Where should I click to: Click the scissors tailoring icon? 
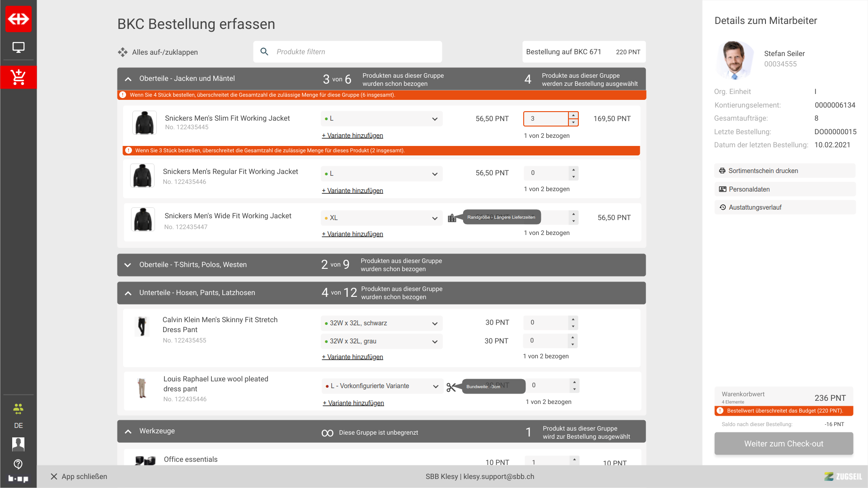tap(451, 387)
